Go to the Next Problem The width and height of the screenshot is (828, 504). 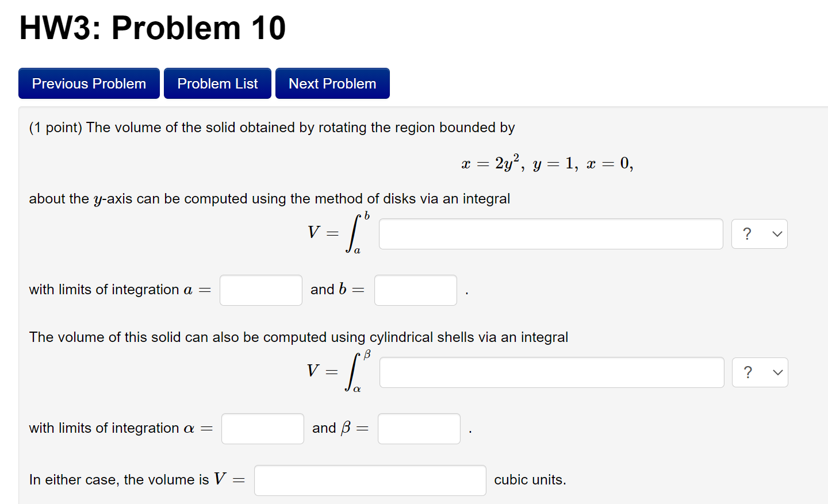click(332, 83)
